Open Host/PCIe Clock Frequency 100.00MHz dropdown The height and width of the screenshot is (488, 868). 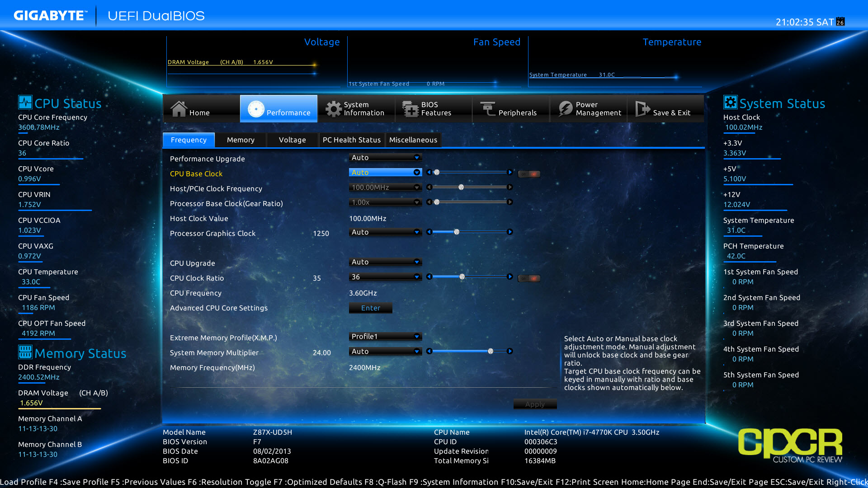385,187
